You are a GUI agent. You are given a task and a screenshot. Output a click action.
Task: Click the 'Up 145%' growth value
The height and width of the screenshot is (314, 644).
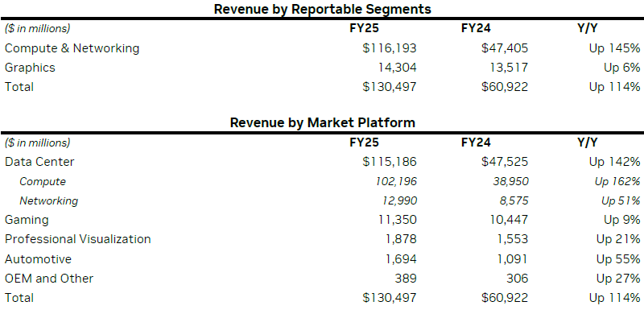[x=614, y=48]
